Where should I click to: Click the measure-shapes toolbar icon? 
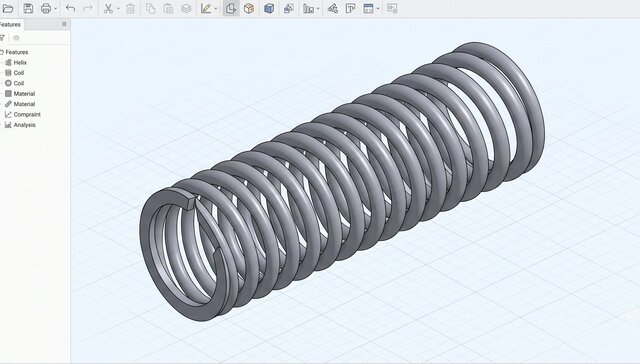point(333,9)
